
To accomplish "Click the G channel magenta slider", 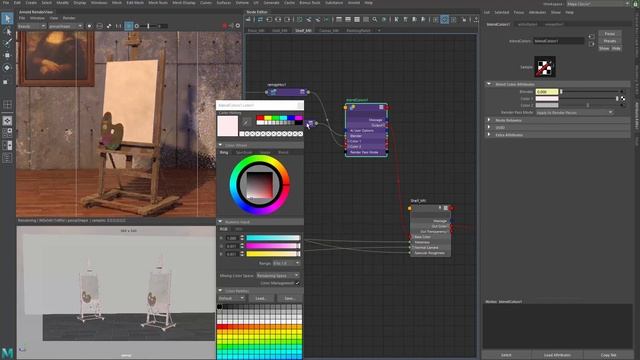I will [x=273, y=246].
